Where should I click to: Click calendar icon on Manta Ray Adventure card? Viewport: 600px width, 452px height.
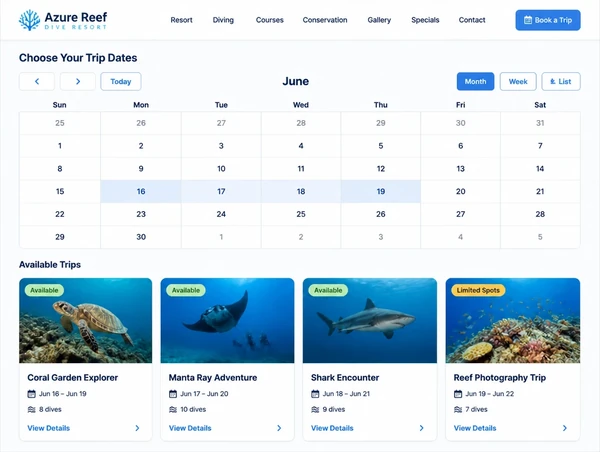(173, 394)
